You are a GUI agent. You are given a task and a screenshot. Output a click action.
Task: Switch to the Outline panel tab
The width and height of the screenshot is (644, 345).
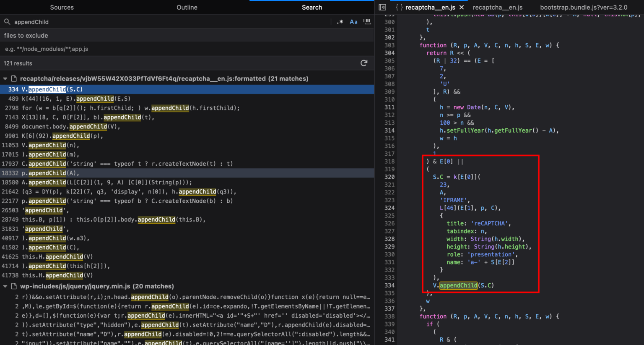tap(187, 7)
